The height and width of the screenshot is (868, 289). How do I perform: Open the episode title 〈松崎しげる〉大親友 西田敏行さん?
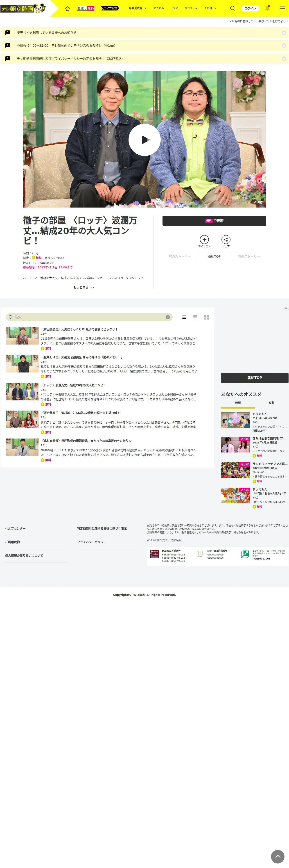click(82, 357)
